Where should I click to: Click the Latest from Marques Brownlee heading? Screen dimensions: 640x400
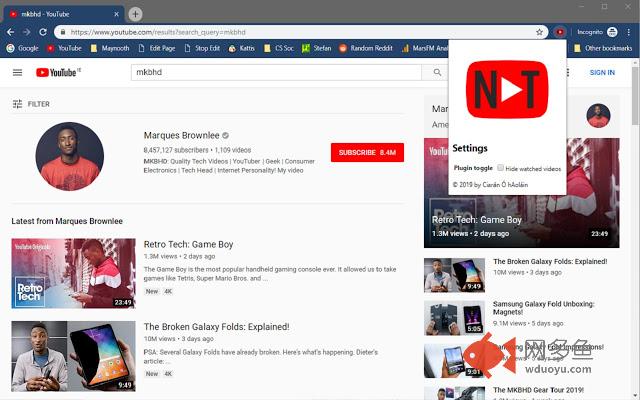(x=67, y=221)
